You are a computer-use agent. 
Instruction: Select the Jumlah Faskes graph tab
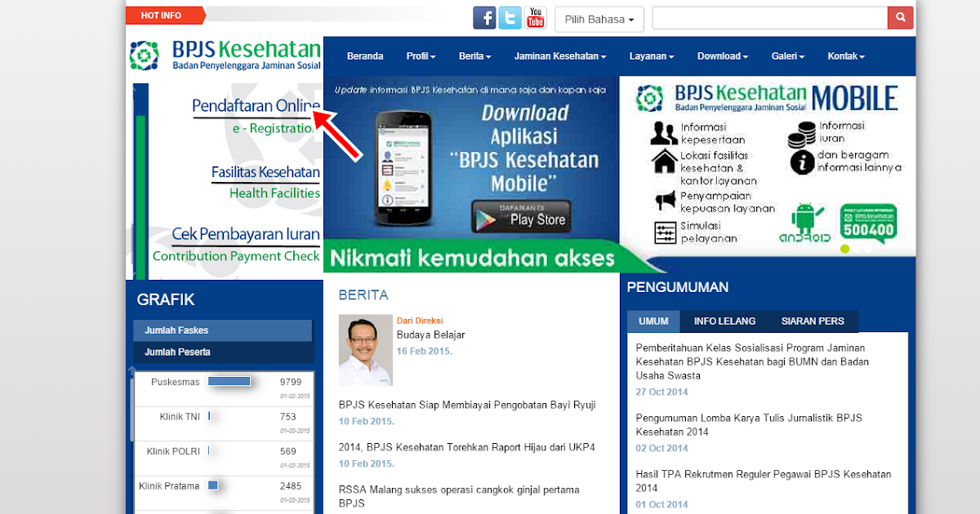pyautogui.click(x=223, y=330)
